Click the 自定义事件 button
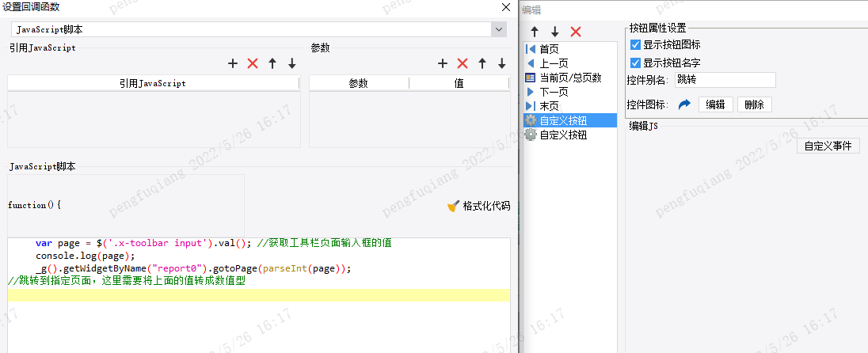Screen dimensions: 868x353 click(828, 146)
